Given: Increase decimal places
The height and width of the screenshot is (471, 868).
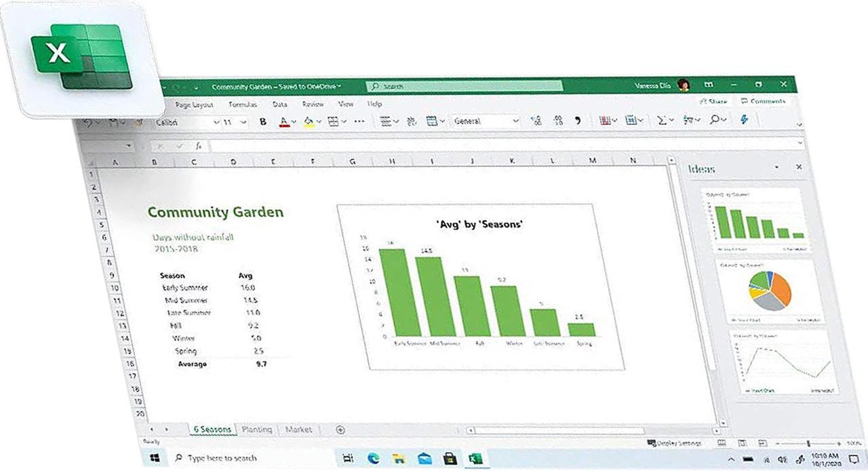Looking at the screenshot, I should 536,121.
